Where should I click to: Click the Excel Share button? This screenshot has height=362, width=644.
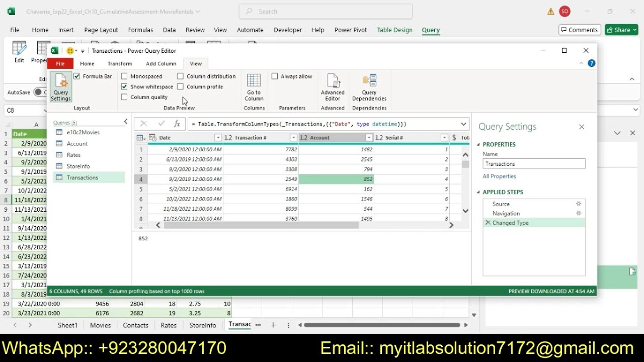(x=621, y=30)
